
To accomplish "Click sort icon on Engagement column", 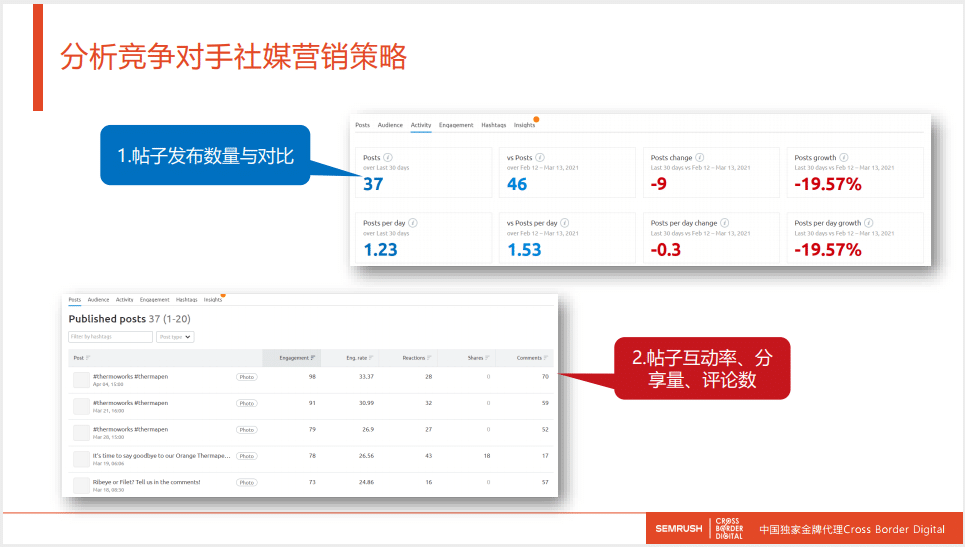I will click(314, 357).
